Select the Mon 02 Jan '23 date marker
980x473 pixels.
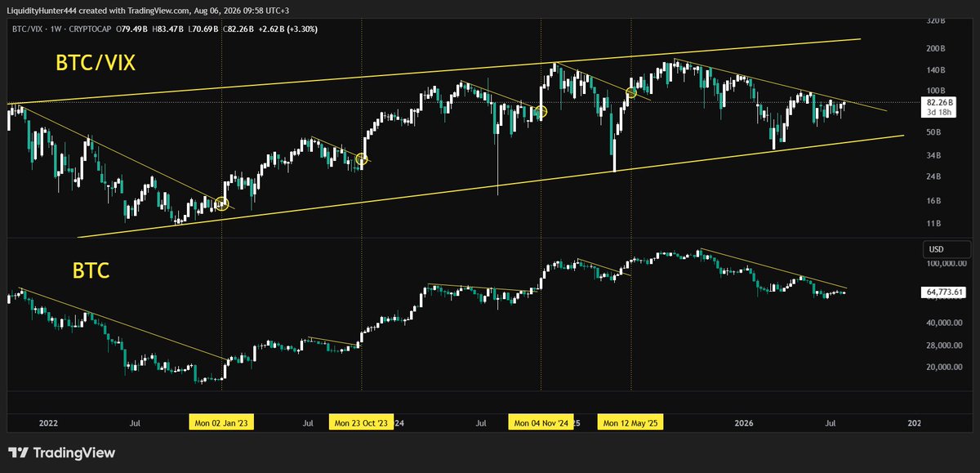coord(220,423)
